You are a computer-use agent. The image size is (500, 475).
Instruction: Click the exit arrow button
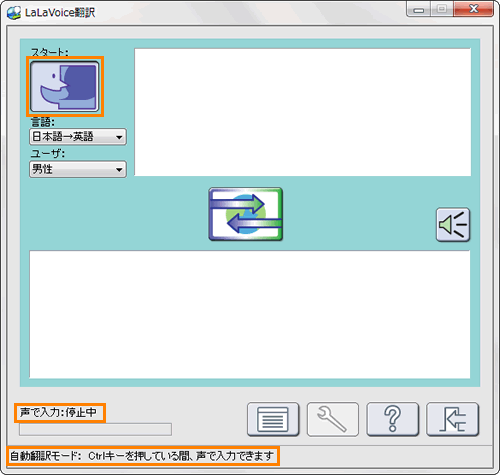[x=453, y=419]
